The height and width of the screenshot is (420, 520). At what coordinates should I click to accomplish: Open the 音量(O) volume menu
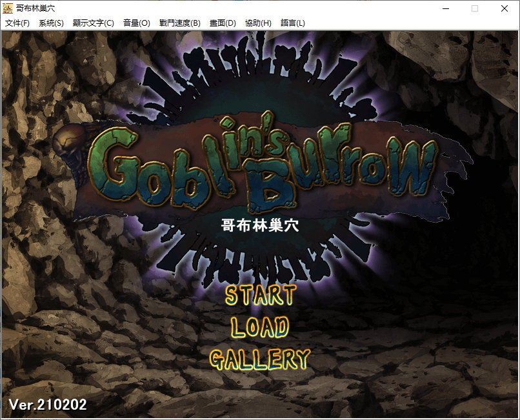136,23
